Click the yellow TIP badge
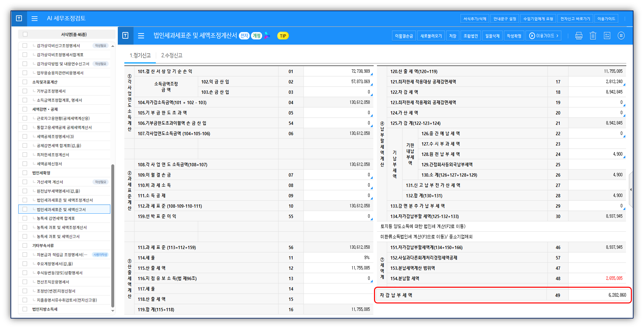Image resolution: width=644 pixels, height=329 pixels. tap(283, 36)
